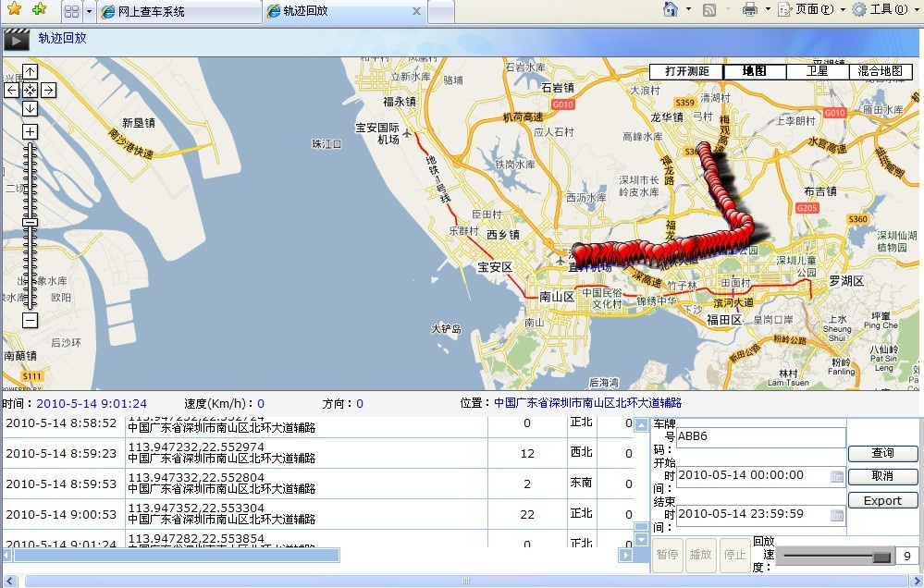This screenshot has height=588, width=924.
Task: Open a new blank browser tab
Action: [441, 12]
